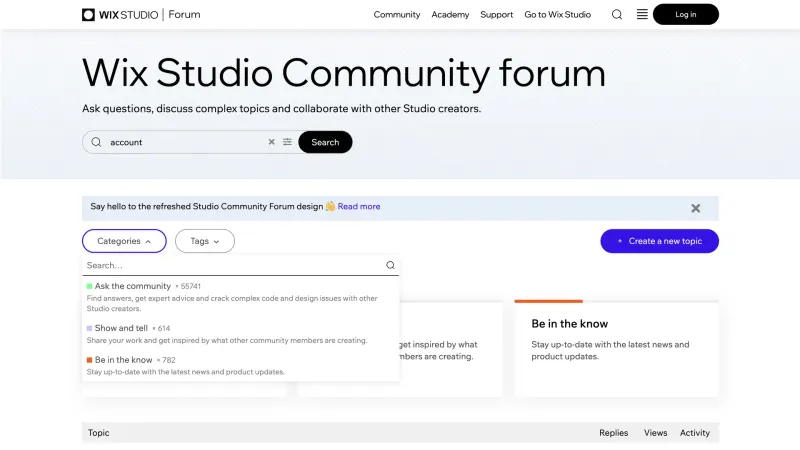The image size is (800, 450).
Task: Collapse the Categories dropdown
Action: point(124,241)
